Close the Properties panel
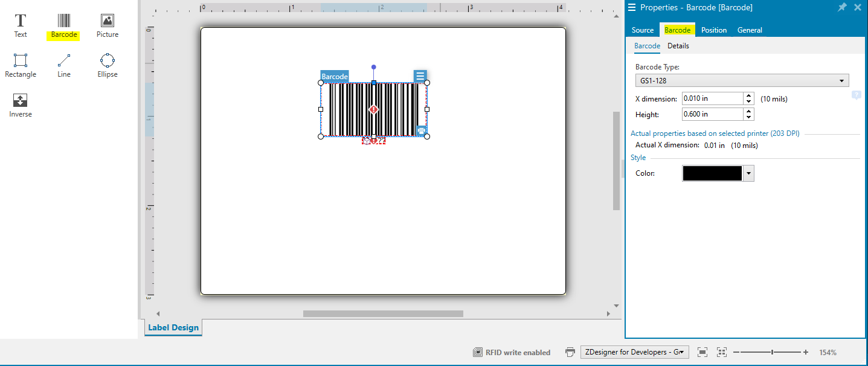This screenshot has height=366, width=868. [x=858, y=7]
